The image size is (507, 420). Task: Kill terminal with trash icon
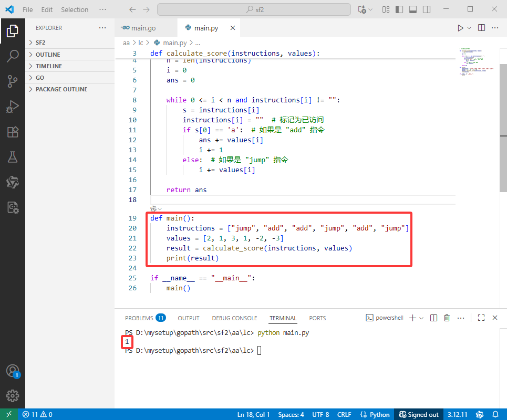447,318
